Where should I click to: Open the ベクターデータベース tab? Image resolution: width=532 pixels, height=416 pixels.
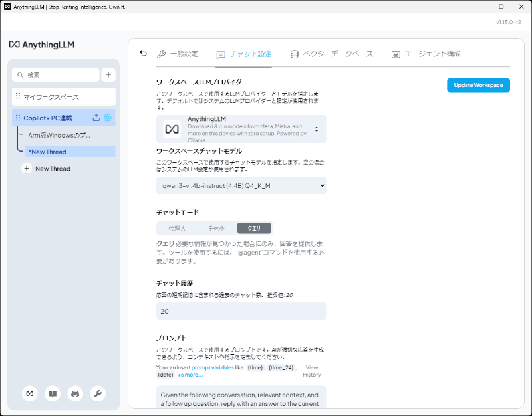pos(331,54)
